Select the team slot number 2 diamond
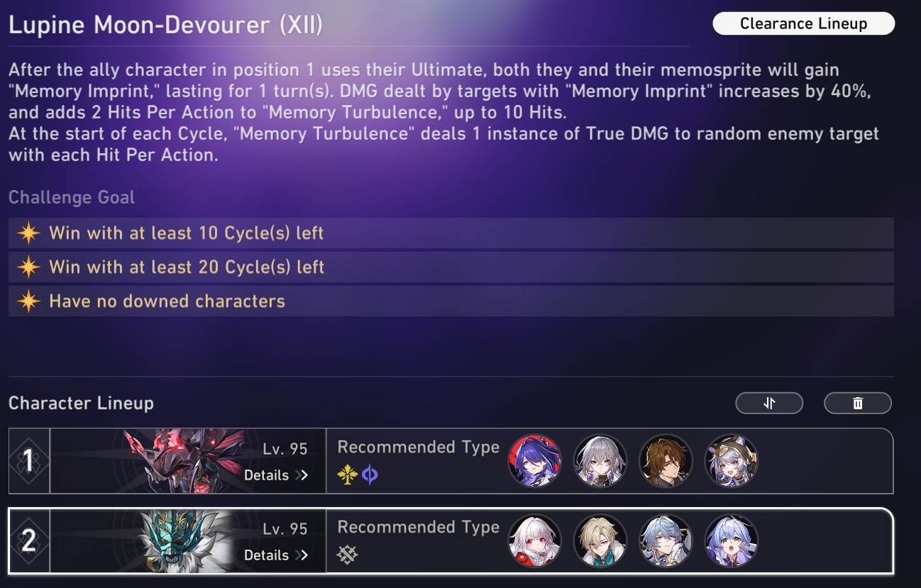 pos(29,541)
